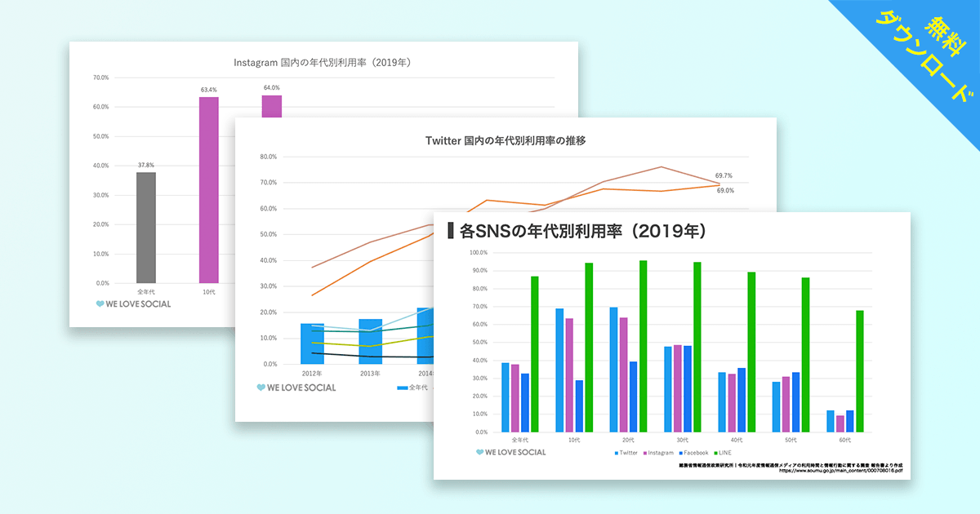Select the LINE legend color swatch
Viewport: 980px width, 514px height.
click(715, 452)
